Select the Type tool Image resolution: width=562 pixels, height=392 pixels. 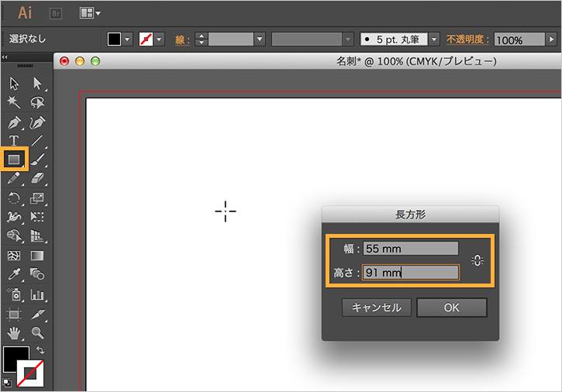pyautogui.click(x=14, y=140)
